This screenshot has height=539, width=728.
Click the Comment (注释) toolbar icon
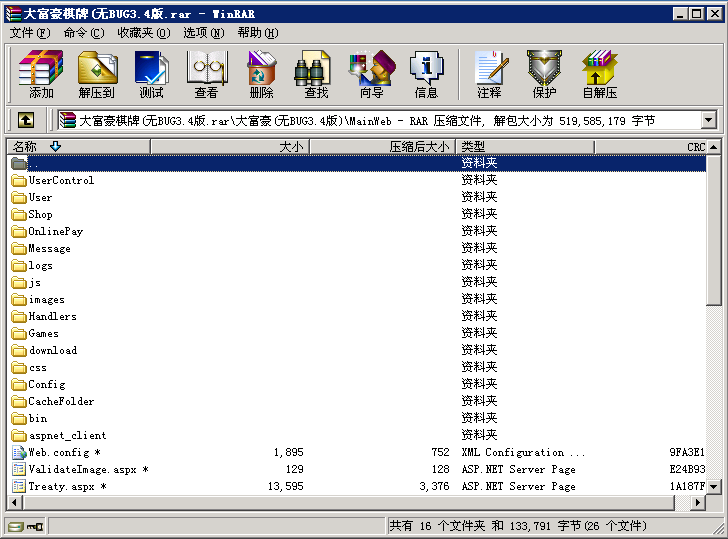tap(489, 74)
